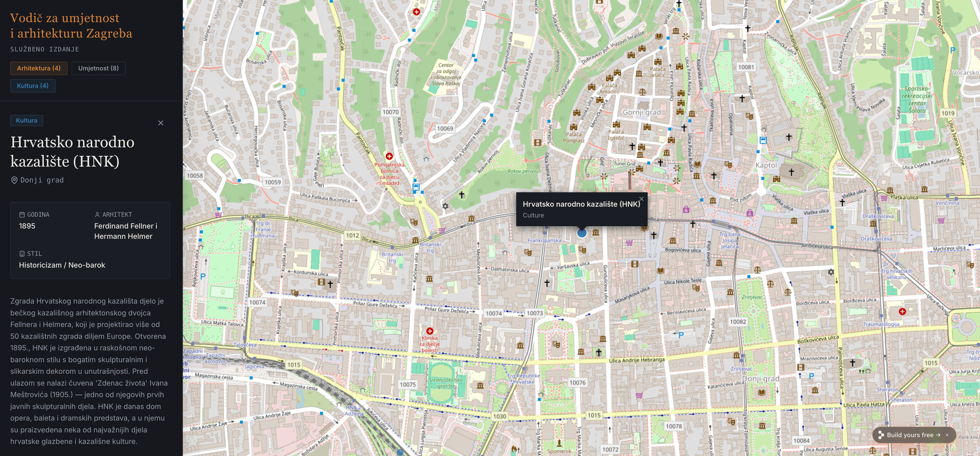Dismiss the Build yours free banner
The height and width of the screenshot is (456, 980).
click(947, 435)
